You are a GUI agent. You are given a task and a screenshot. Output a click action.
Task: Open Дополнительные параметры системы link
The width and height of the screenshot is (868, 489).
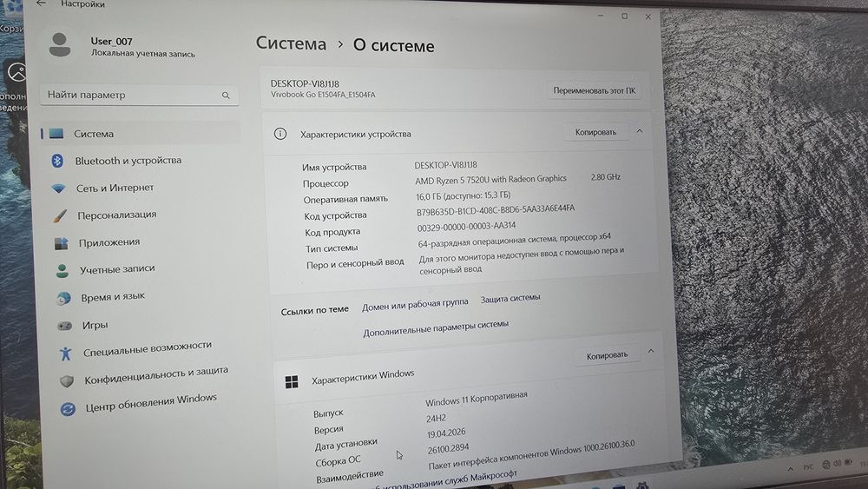pos(436,327)
